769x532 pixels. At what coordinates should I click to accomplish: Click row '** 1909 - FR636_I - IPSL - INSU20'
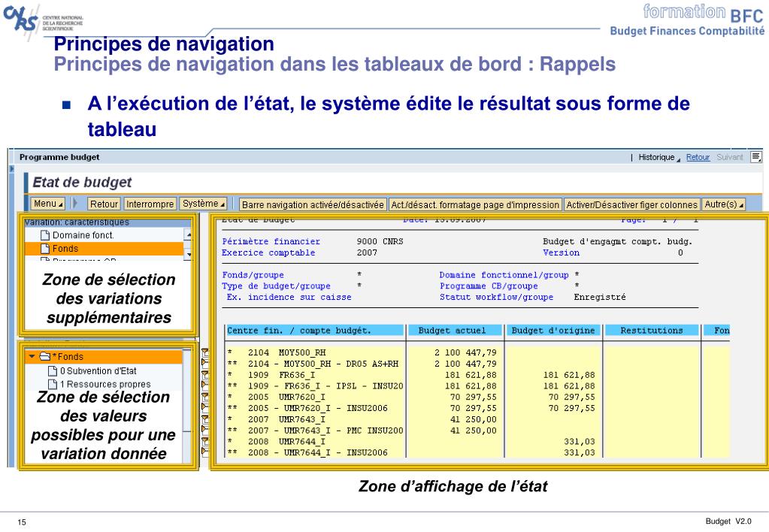point(316,386)
